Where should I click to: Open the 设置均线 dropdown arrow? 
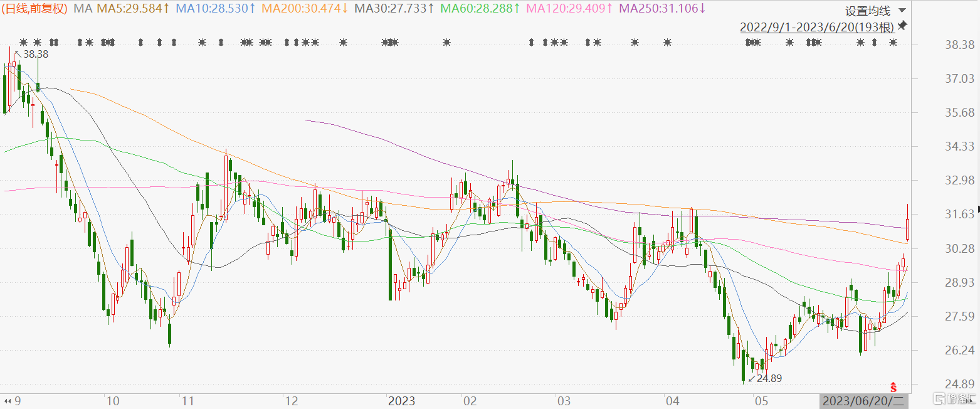coord(902,11)
